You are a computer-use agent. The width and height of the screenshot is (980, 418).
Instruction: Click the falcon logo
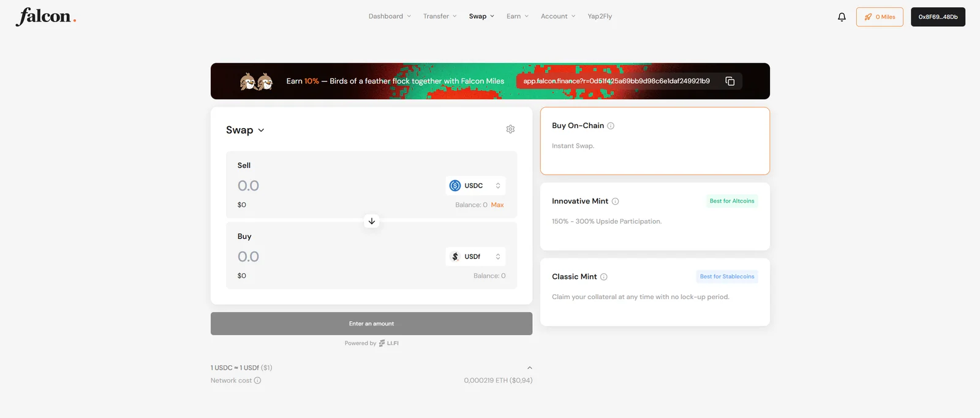46,17
